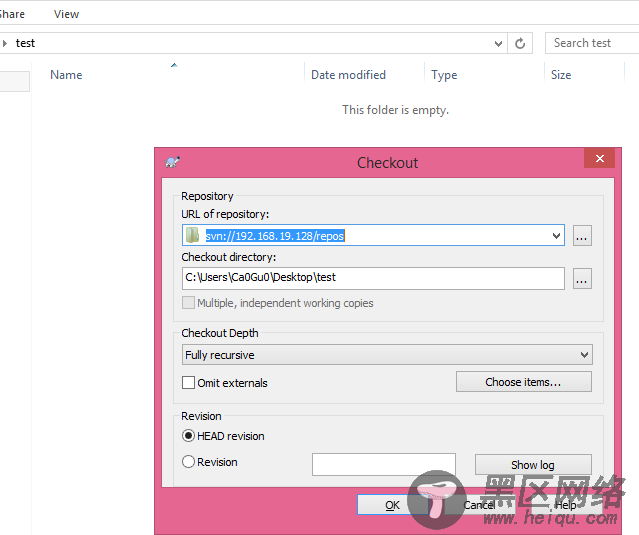The image size is (639, 535).
Task: Toggle Multiple, independent working copies checkbox
Action: (188, 303)
